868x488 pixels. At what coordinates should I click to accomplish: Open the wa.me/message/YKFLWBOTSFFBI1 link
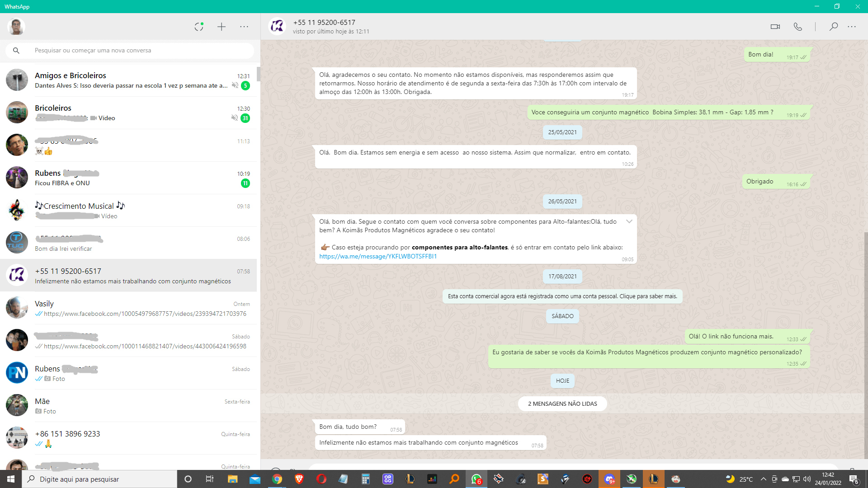coord(378,256)
